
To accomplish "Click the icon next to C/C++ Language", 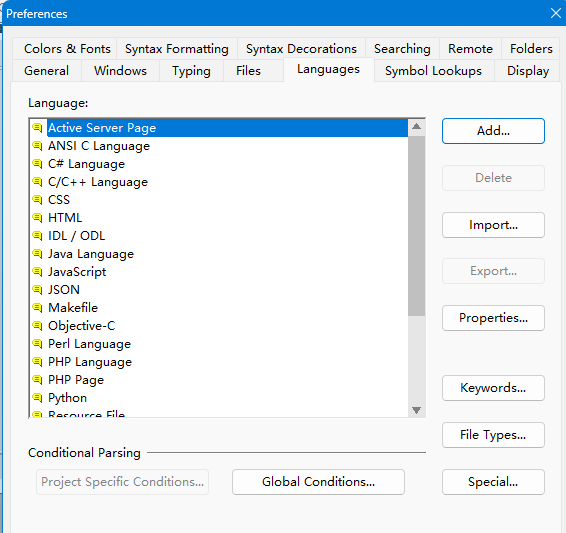I will [x=37, y=182].
